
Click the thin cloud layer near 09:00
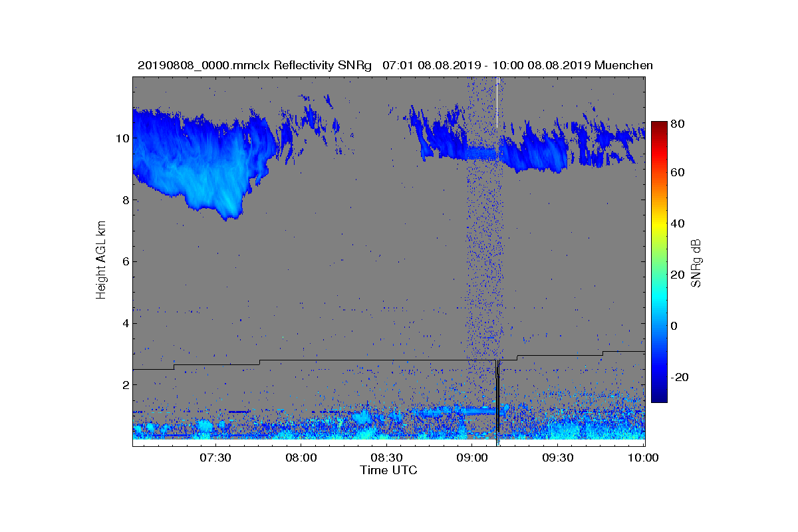tap(480, 154)
